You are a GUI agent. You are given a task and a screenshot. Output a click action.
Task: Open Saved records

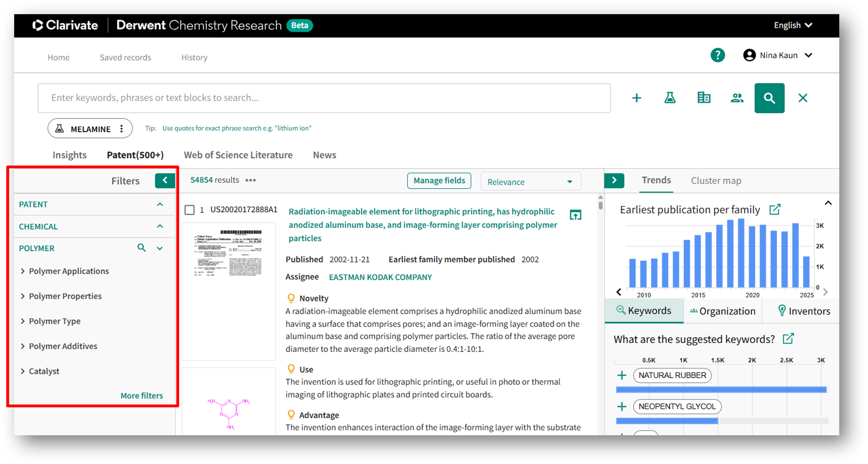(125, 57)
